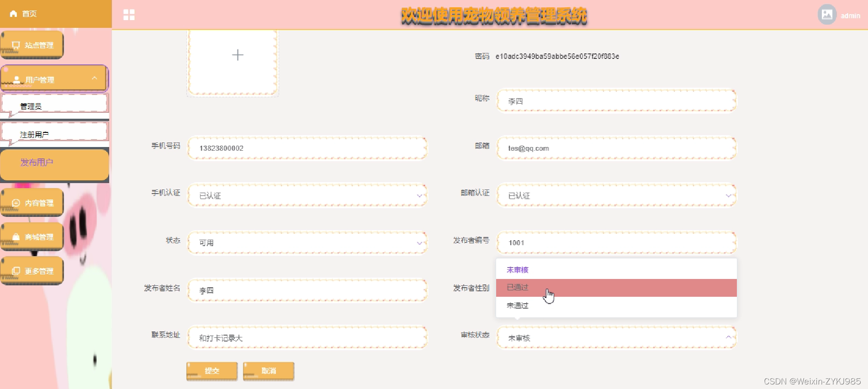868x389 pixels.
Task: Click the 手机认证 dropdown arrow
Action: coord(419,196)
